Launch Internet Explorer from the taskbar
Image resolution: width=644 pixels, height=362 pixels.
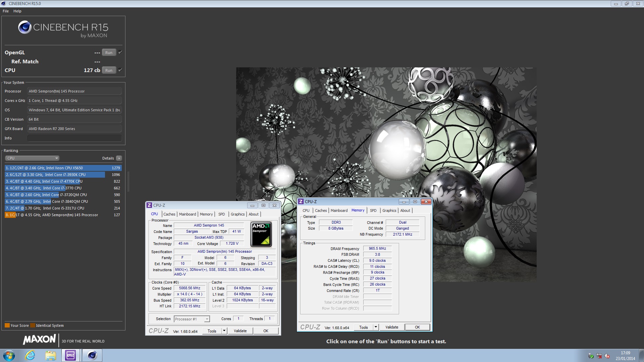pos(30,355)
